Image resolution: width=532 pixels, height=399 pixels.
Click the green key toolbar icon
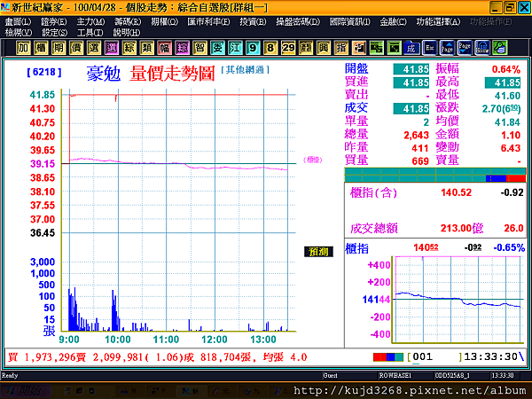(500, 48)
